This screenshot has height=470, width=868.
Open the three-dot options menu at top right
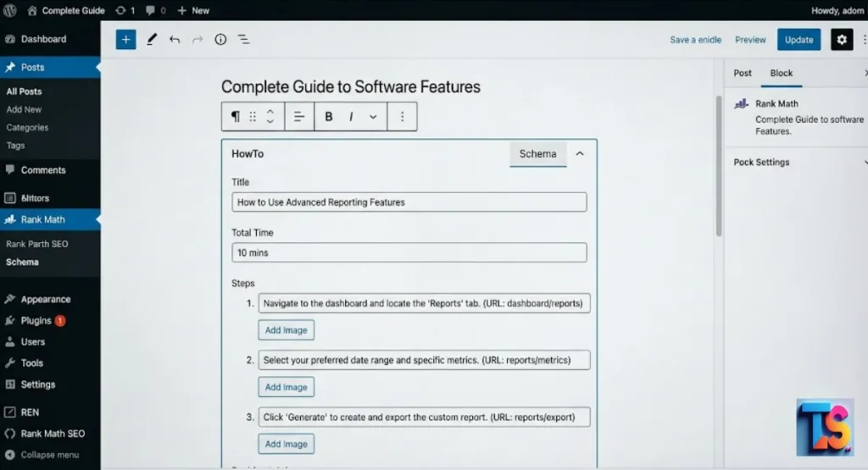click(x=864, y=40)
